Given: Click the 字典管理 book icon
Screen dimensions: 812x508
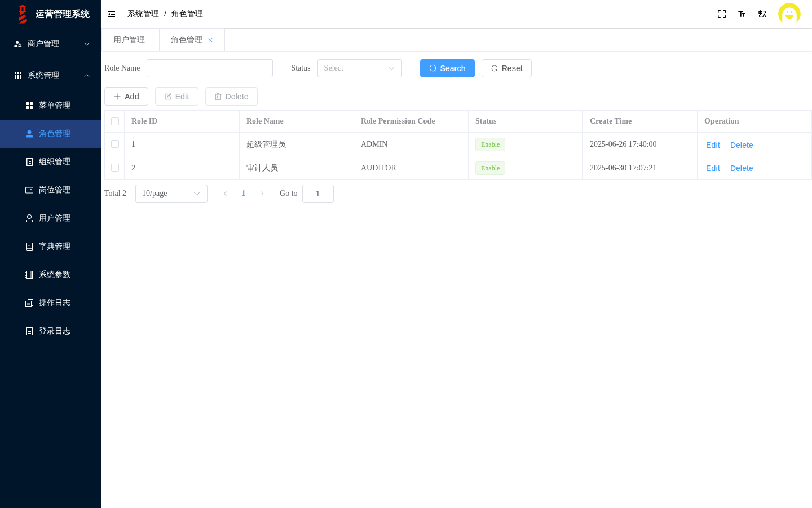Looking at the screenshot, I should pyautogui.click(x=29, y=247).
